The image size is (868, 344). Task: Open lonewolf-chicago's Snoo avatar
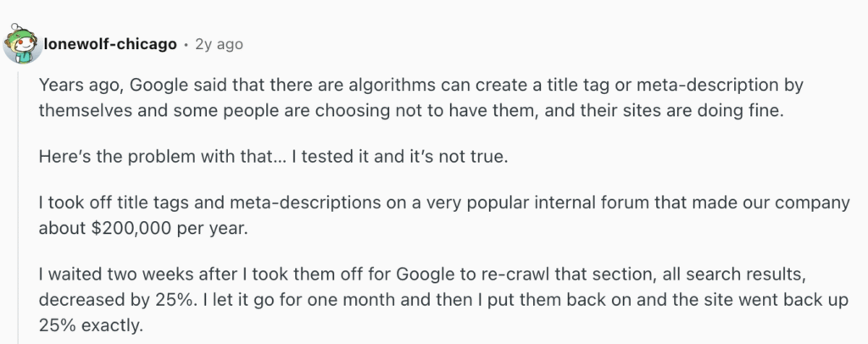(22, 44)
